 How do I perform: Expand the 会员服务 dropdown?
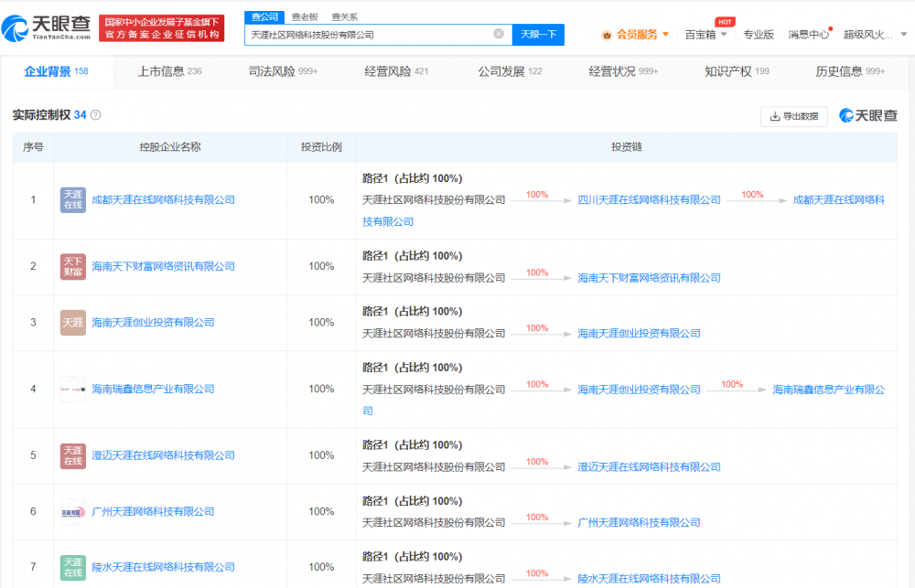point(665,35)
